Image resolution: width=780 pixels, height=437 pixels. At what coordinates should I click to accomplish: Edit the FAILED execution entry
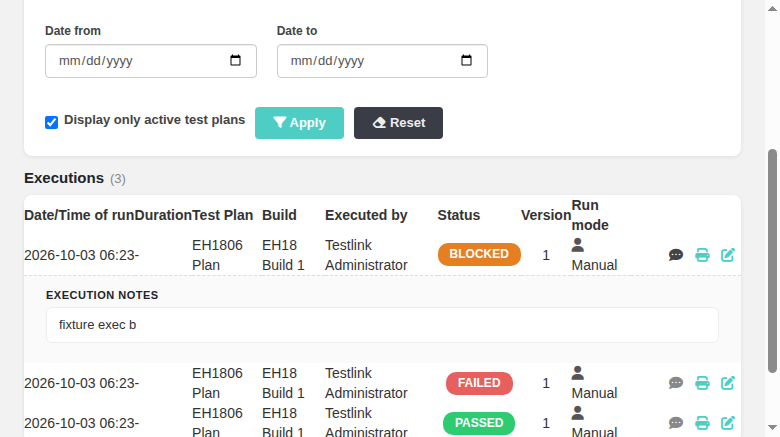click(x=728, y=383)
